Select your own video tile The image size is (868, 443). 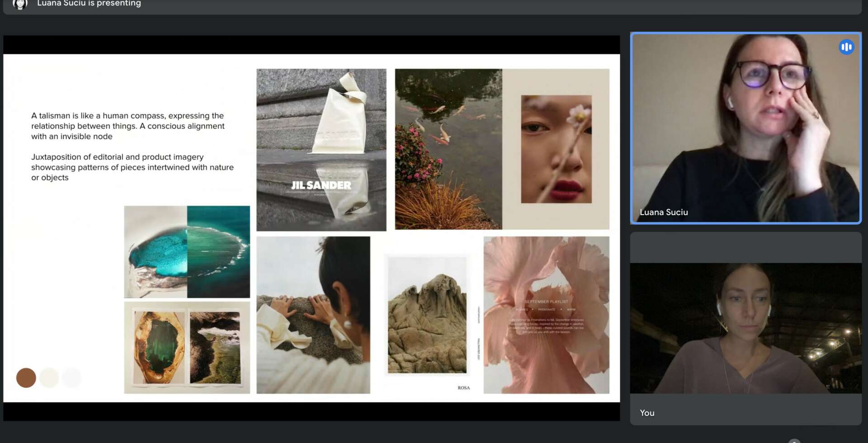(x=745, y=328)
